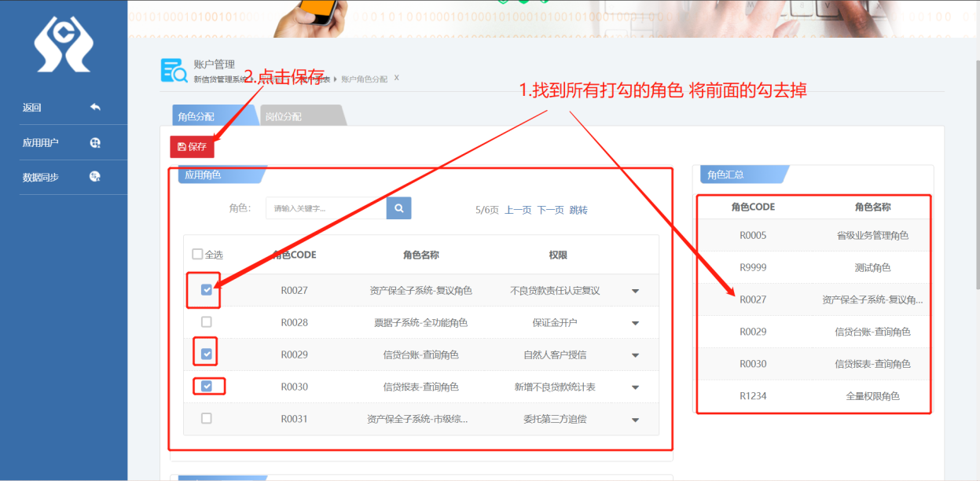The image size is (980, 481).
Task: Click the back arrow icon beside 返回
Action: [x=94, y=106]
